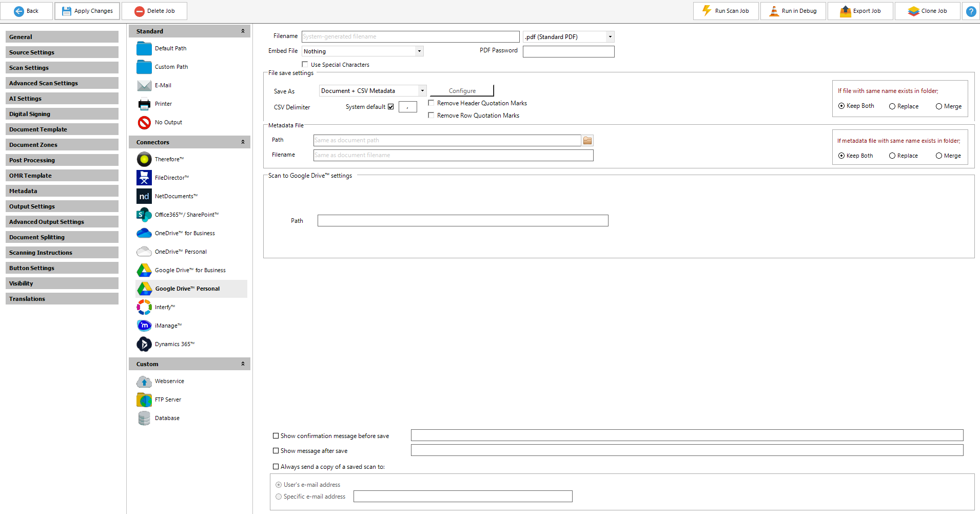
Task: Collapse the Connectors section
Action: [x=243, y=142]
